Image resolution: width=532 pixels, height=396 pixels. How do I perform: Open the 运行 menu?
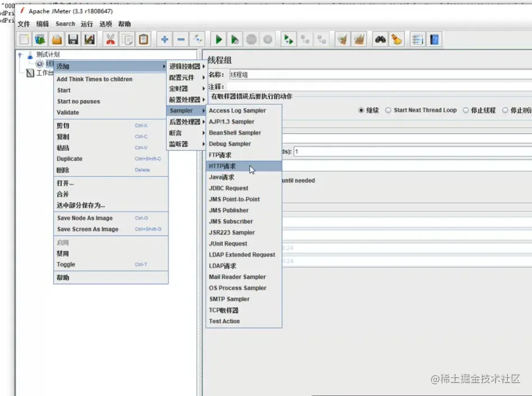pyautogui.click(x=86, y=24)
